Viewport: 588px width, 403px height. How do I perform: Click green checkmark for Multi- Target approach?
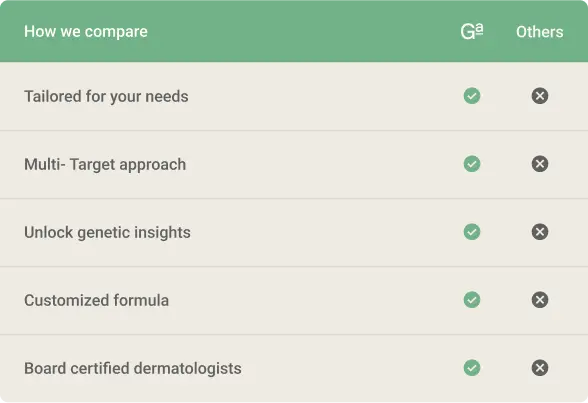(472, 164)
